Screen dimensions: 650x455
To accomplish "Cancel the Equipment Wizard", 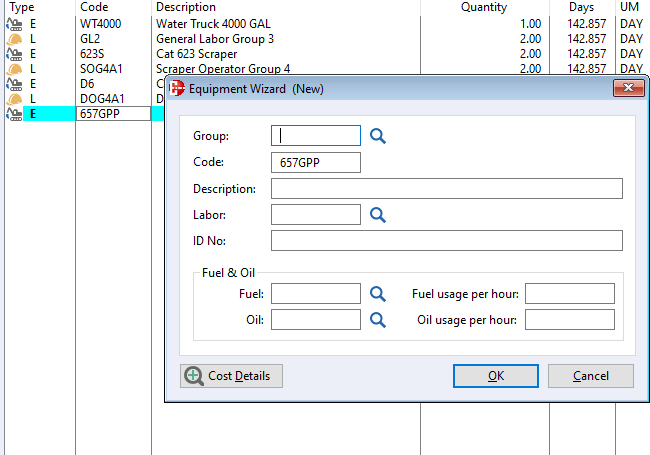I will click(x=591, y=376).
